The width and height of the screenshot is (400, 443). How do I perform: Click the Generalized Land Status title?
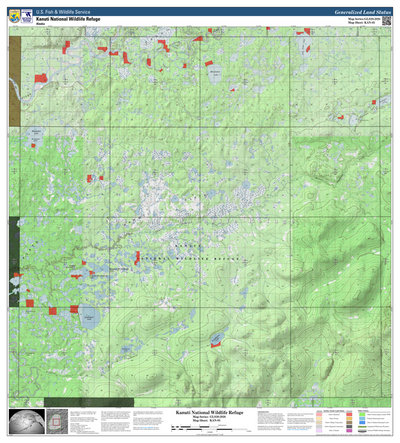(362, 12)
